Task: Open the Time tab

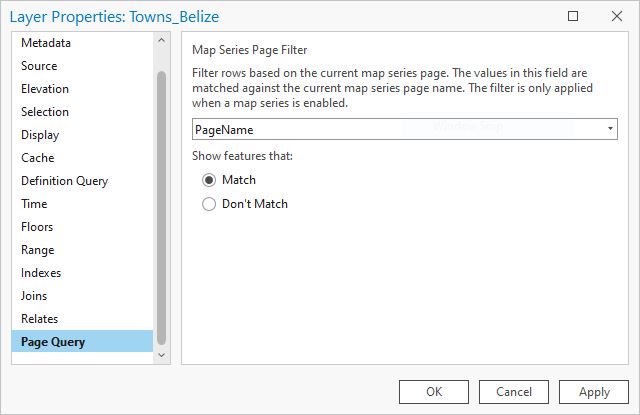Action: coord(34,204)
